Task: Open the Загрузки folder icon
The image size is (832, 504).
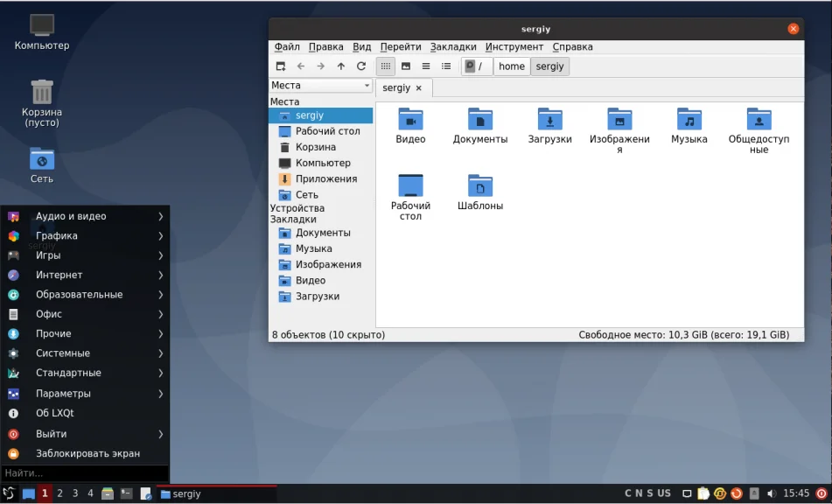Action: pyautogui.click(x=549, y=126)
